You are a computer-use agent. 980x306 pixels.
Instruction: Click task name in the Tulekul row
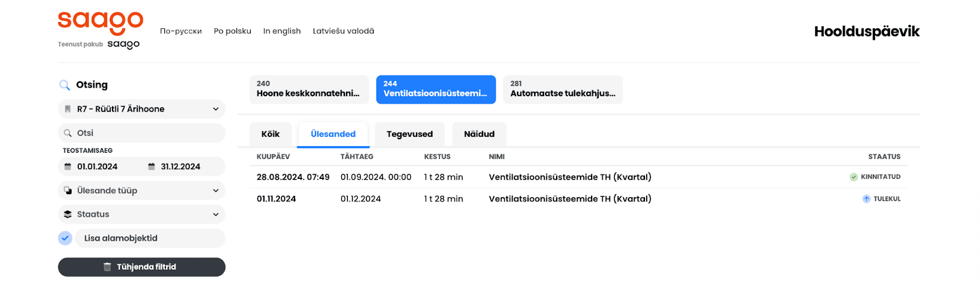[x=570, y=199]
